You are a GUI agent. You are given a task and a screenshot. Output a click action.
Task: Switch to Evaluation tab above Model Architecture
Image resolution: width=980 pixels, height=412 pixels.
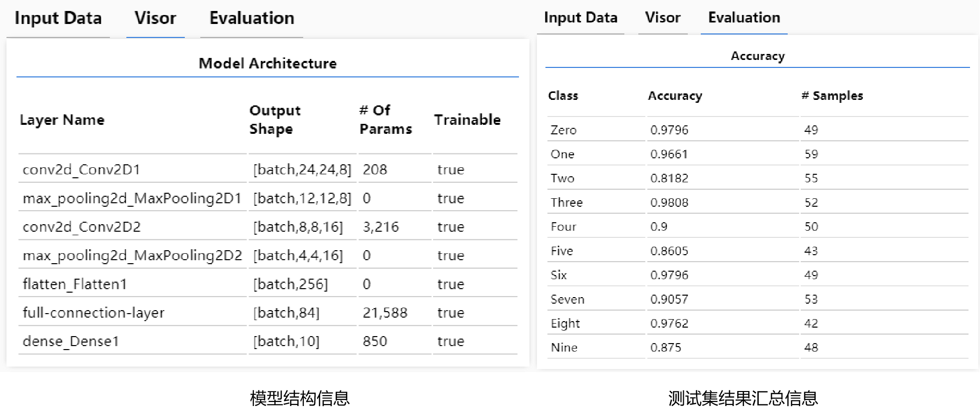(252, 18)
